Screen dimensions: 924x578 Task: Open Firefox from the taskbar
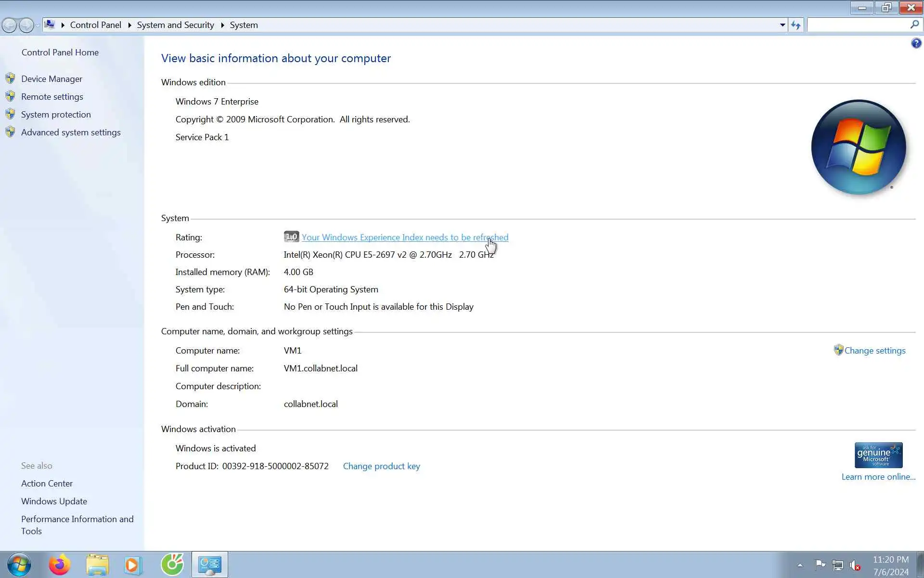point(60,565)
